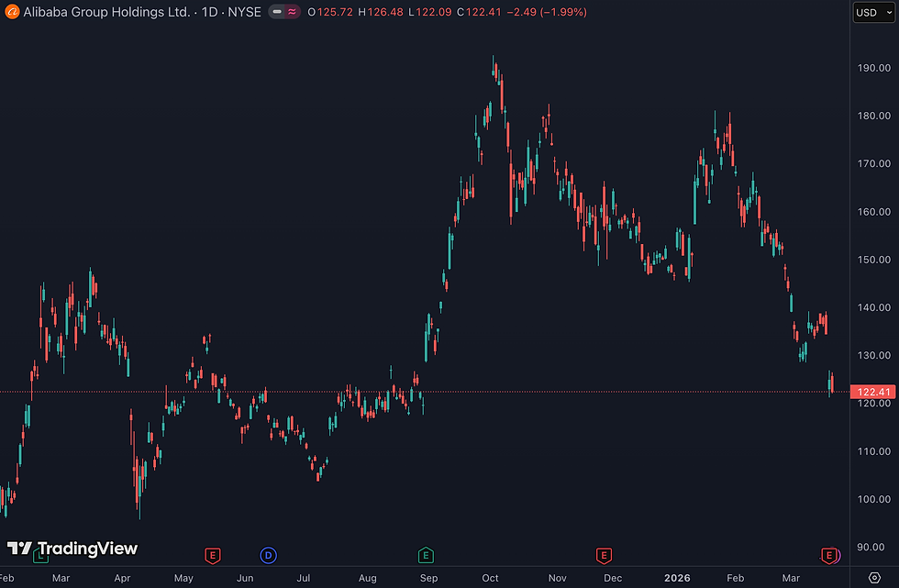Select the open value O125.72
The width and height of the screenshot is (899, 588).
point(330,12)
